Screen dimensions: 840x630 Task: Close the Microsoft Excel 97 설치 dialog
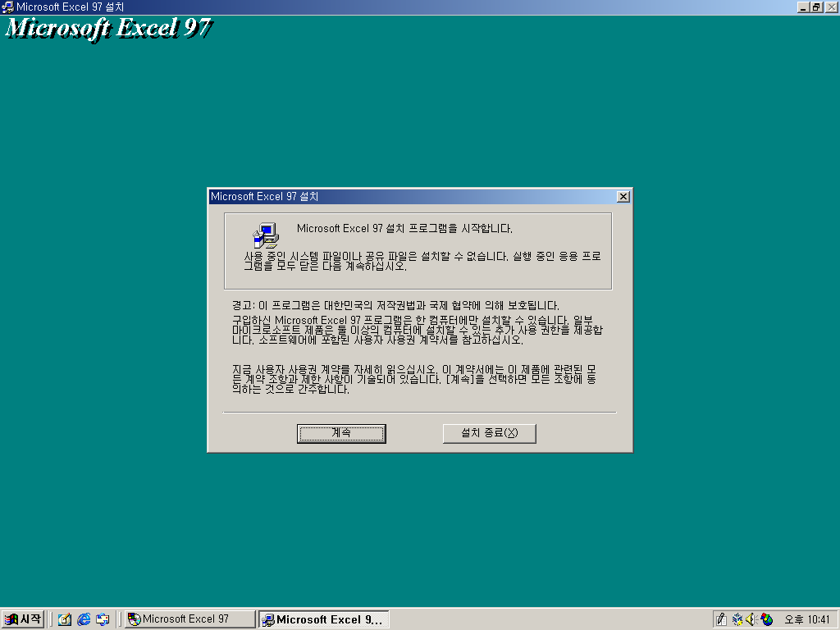coord(623,197)
